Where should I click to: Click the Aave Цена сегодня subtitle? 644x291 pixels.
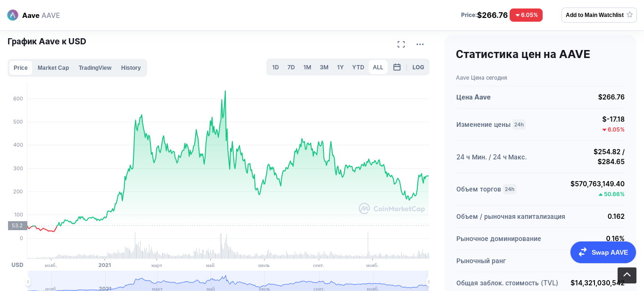[481, 78]
